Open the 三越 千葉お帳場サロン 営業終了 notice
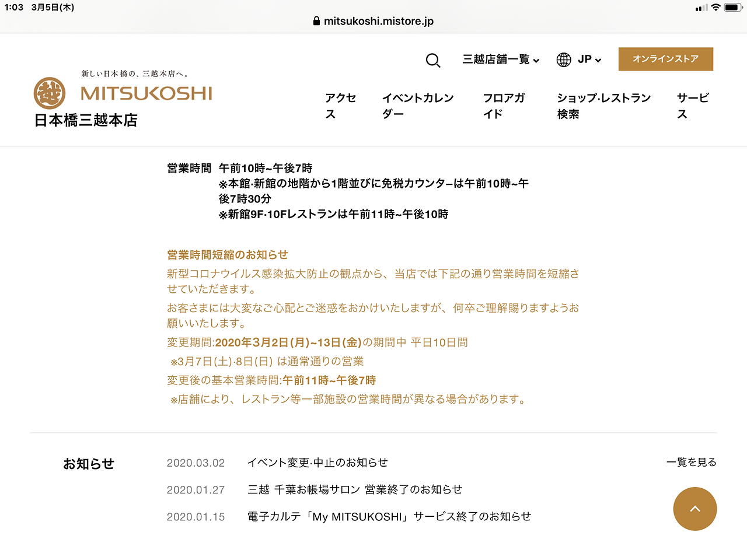Viewport: 747px width, 560px height. (355, 489)
